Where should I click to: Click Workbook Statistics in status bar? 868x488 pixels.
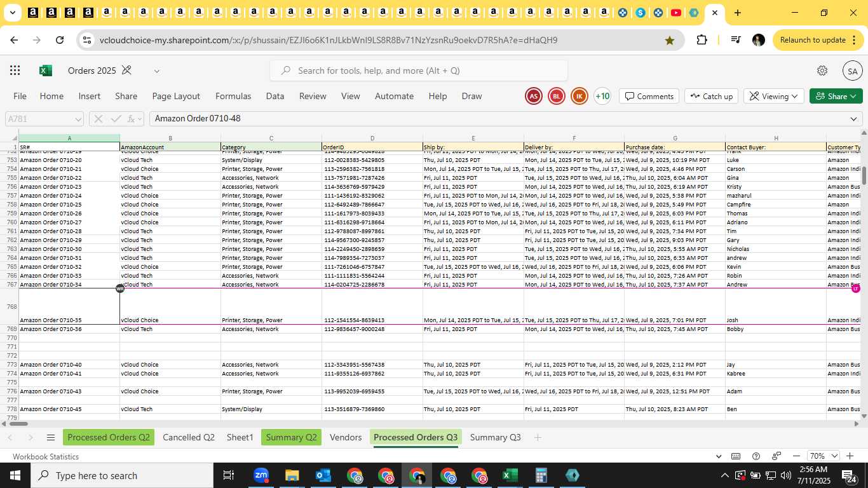click(x=46, y=456)
